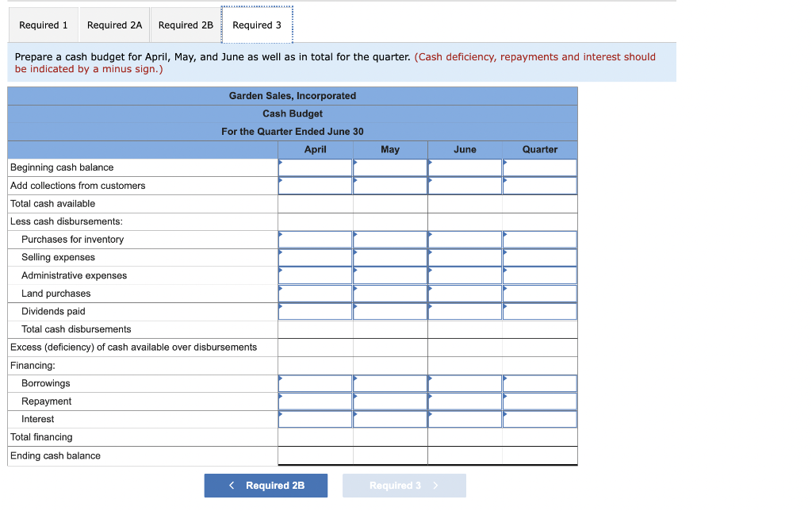Click the red minus sign instruction text
This screenshot has height=511, width=812.
click(335, 63)
